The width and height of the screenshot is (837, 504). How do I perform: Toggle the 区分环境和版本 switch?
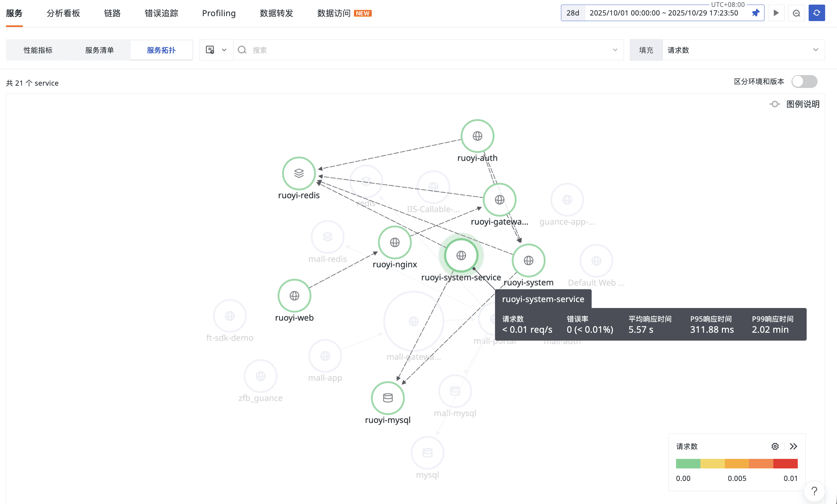click(x=804, y=81)
